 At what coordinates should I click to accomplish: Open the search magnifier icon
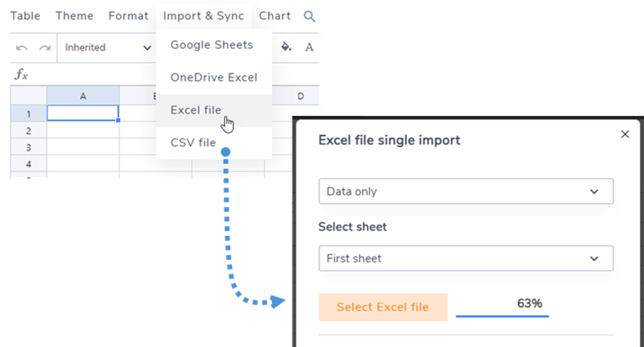coord(309,16)
